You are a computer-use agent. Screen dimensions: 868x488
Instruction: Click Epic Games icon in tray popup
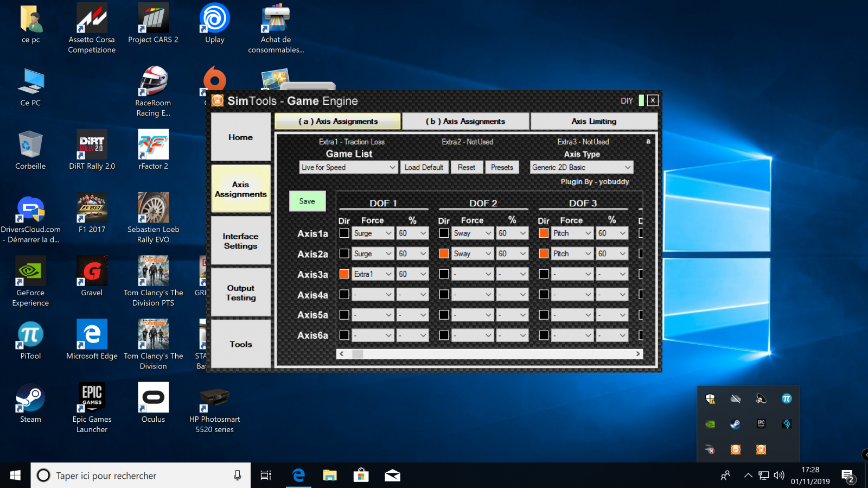click(761, 424)
